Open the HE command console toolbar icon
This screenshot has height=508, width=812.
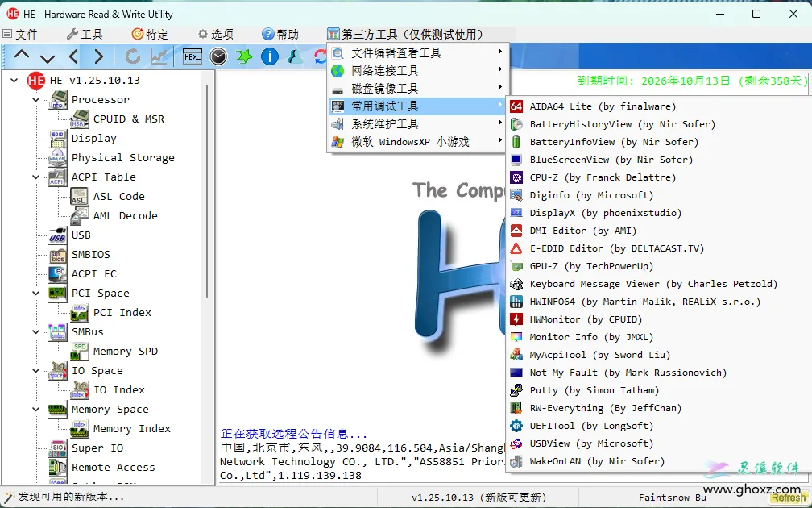point(192,56)
